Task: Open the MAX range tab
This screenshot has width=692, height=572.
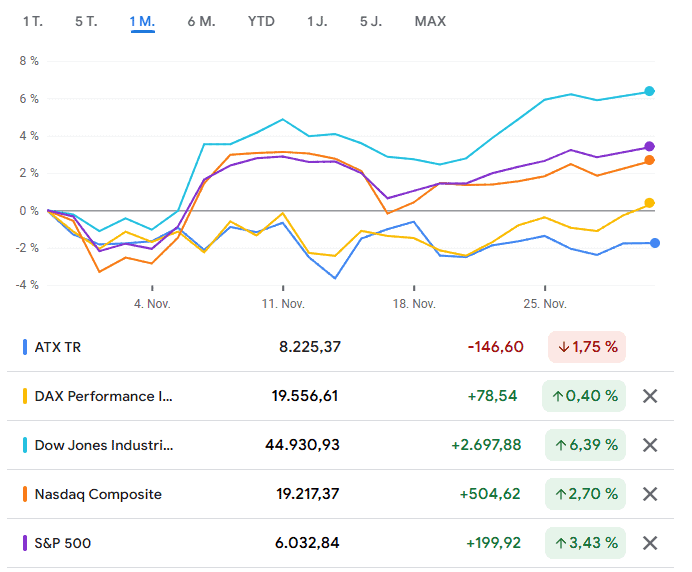Action: point(430,21)
